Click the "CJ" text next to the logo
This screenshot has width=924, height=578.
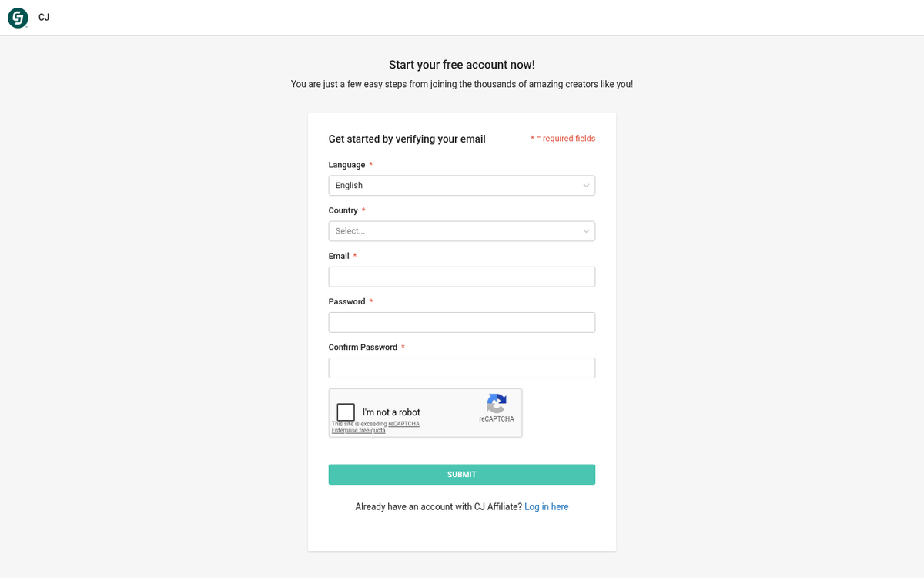43,17
